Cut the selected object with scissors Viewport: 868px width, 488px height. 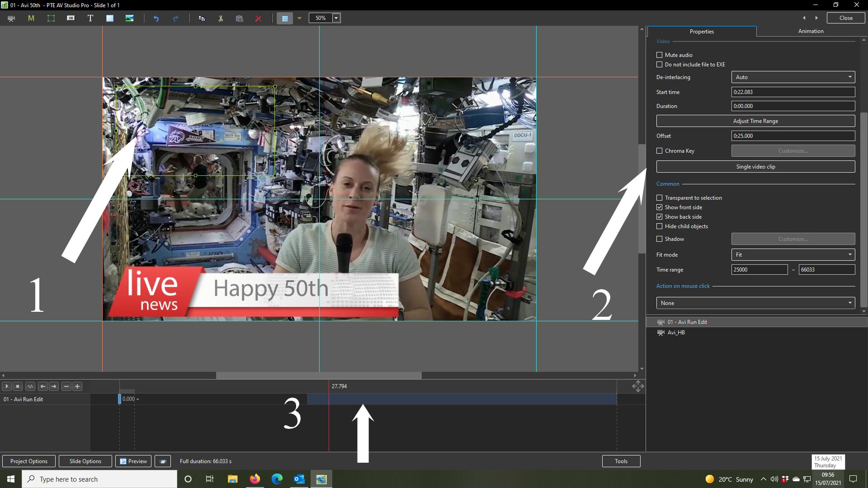click(x=221, y=19)
